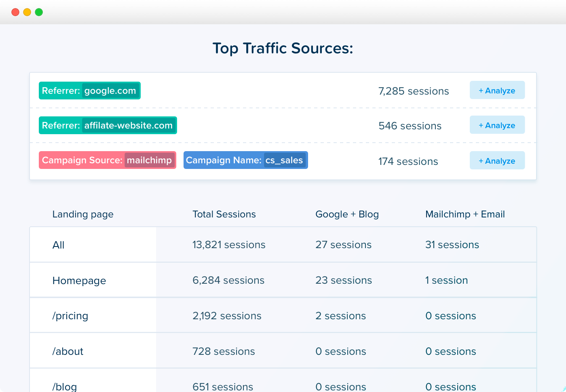This screenshot has height=392, width=566.
Task: Analyze the affilate-website.com referrer traffic
Action: [x=497, y=125]
